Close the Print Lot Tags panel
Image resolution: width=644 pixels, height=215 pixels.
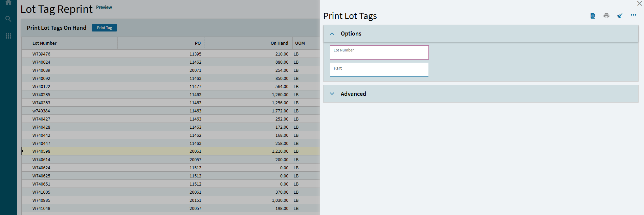[640, 4]
